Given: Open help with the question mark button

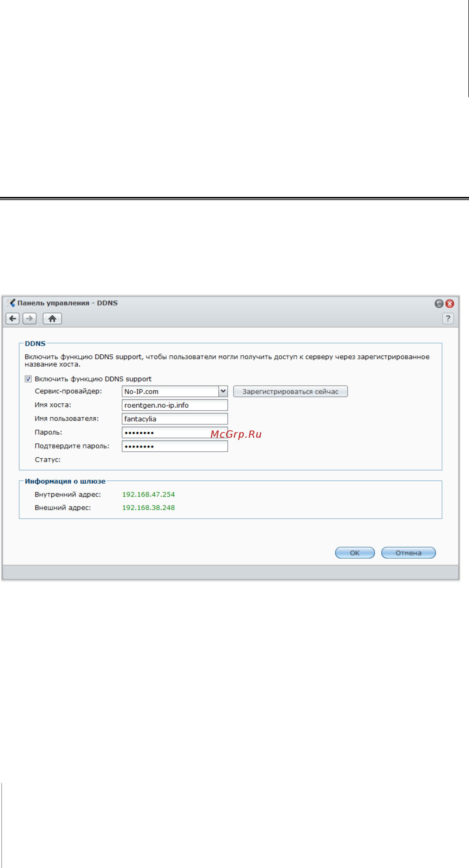Looking at the screenshot, I should 448,318.
